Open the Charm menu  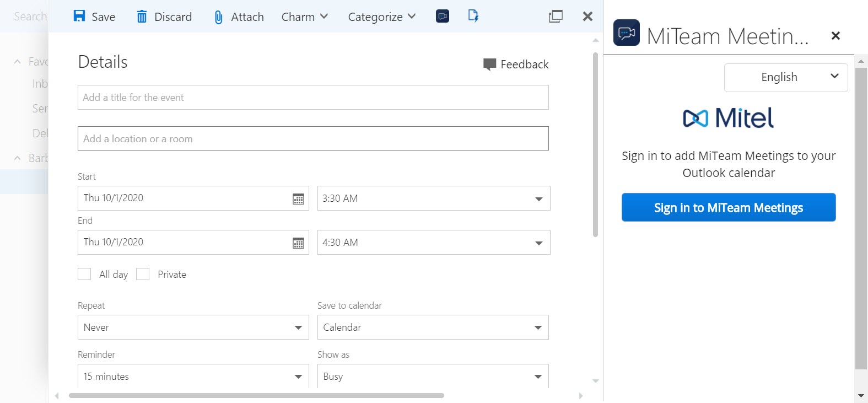[304, 17]
